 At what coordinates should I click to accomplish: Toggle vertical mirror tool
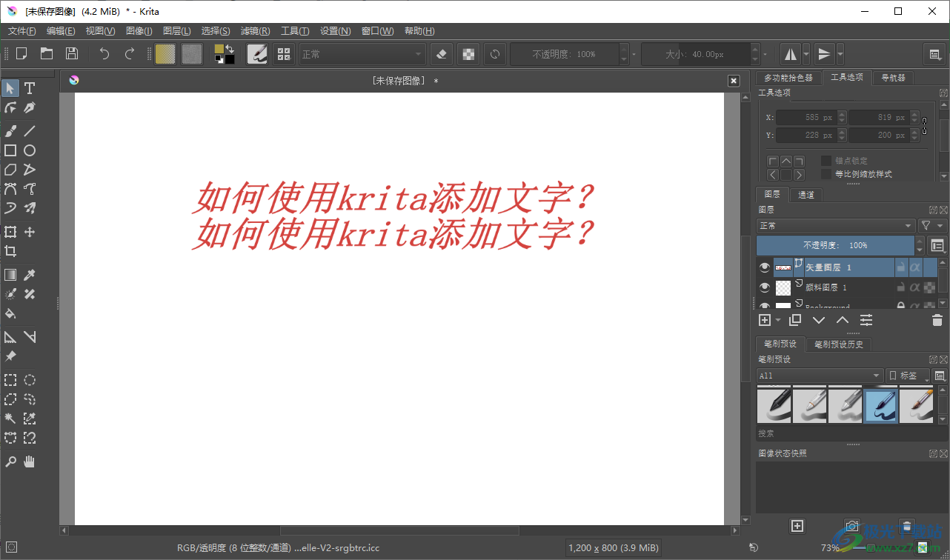click(x=823, y=54)
